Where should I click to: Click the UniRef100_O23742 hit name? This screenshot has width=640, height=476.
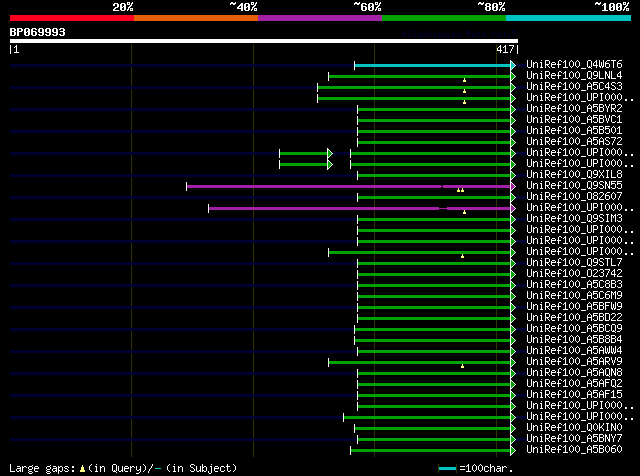click(574, 273)
